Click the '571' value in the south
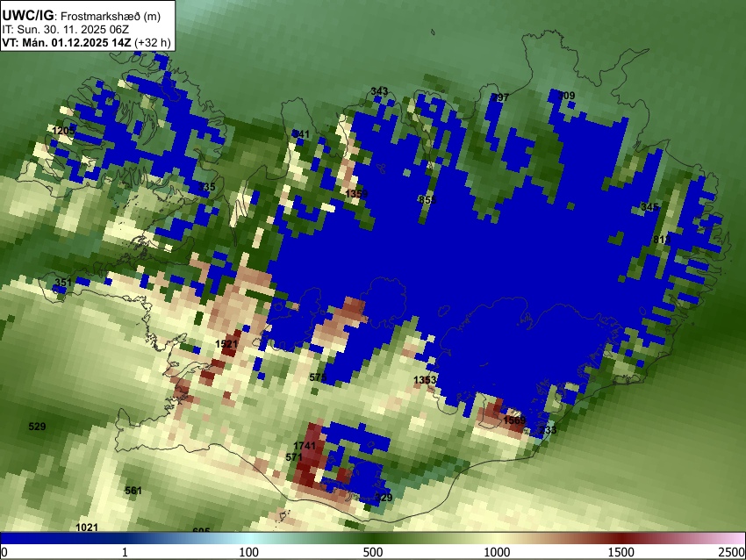This screenshot has height=560, width=746. pyautogui.click(x=294, y=457)
